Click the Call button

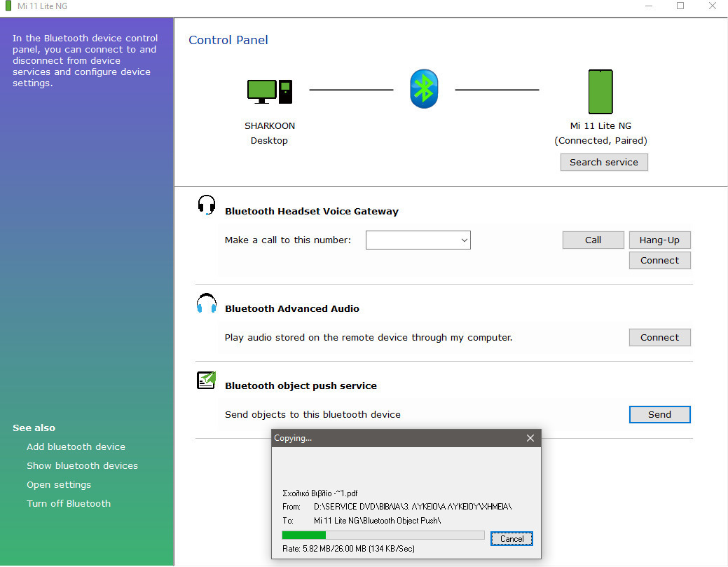point(593,240)
